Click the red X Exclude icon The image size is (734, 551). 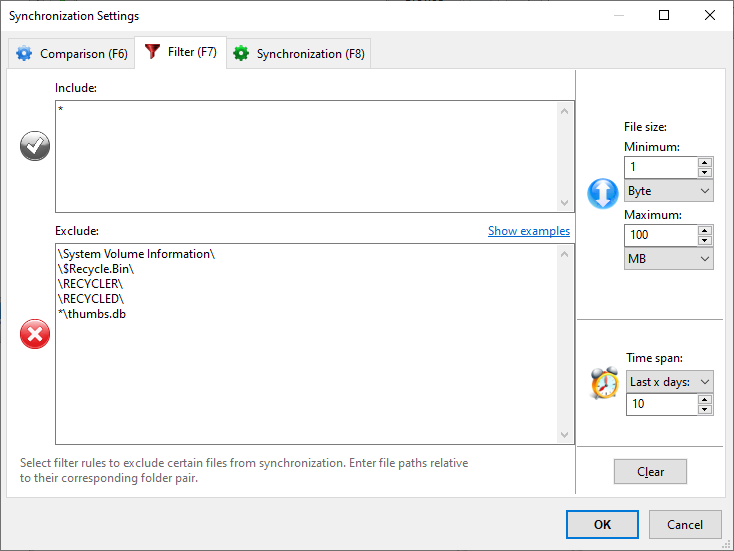point(35,335)
